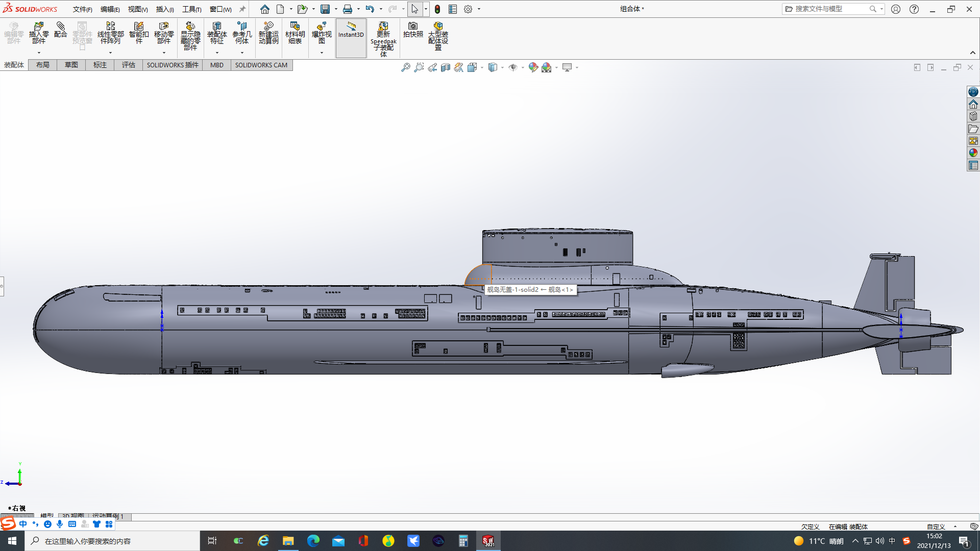Click the Zoom to Fit icon

(405, 67)
